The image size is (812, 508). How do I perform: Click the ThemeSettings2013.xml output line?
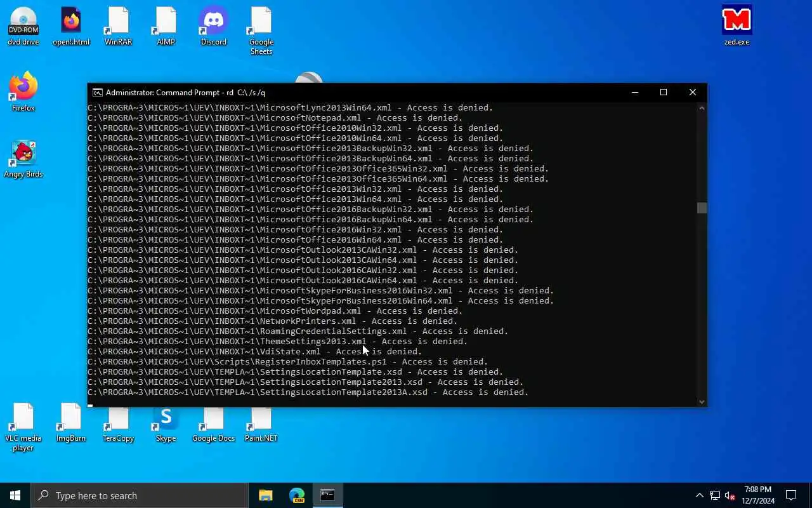click(278, 342)
